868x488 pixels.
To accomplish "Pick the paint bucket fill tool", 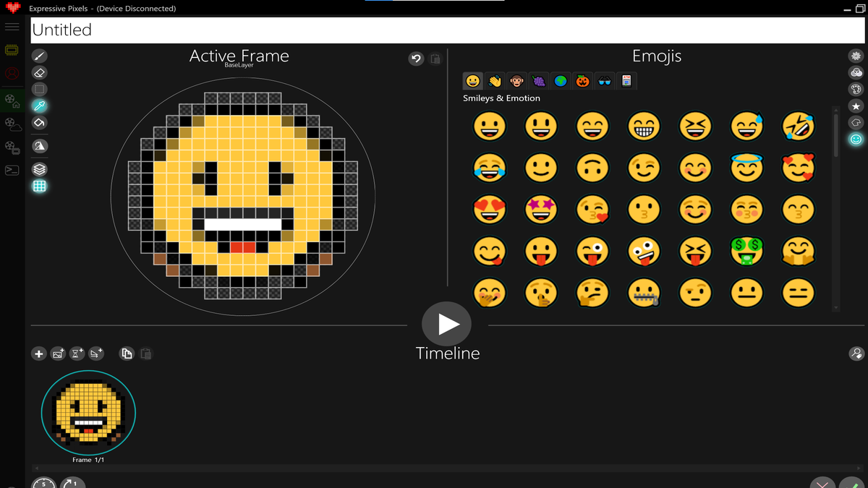I will tap(40, 123).
